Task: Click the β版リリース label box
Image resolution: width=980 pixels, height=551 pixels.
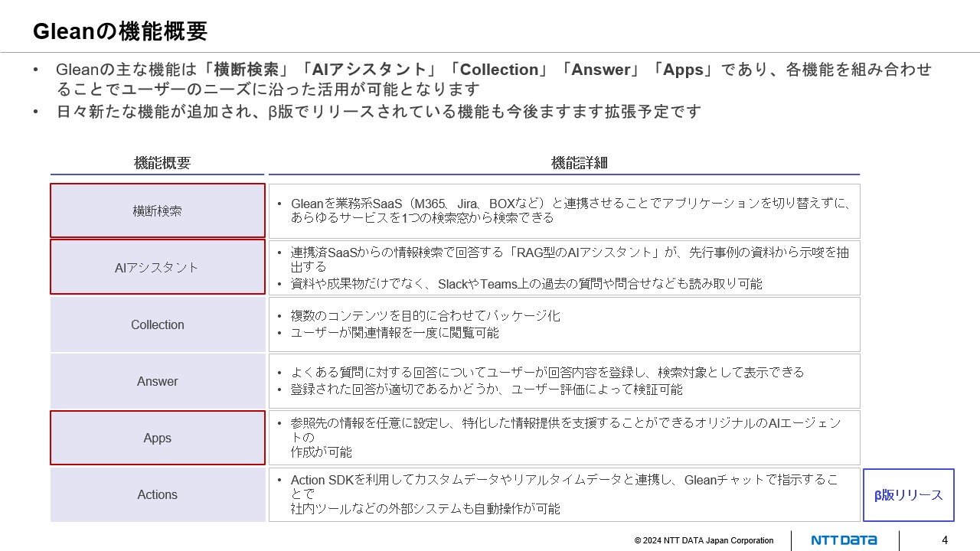Action: 908,495
